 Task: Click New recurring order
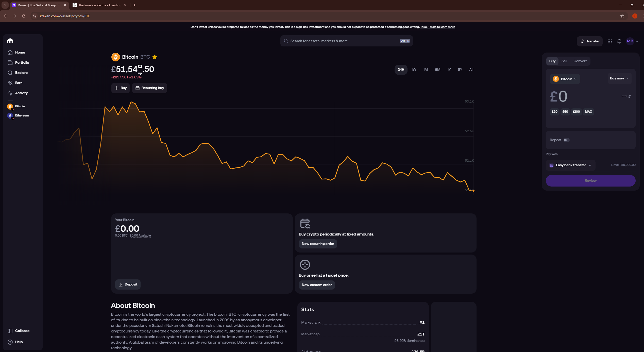[x=318, y=244]
